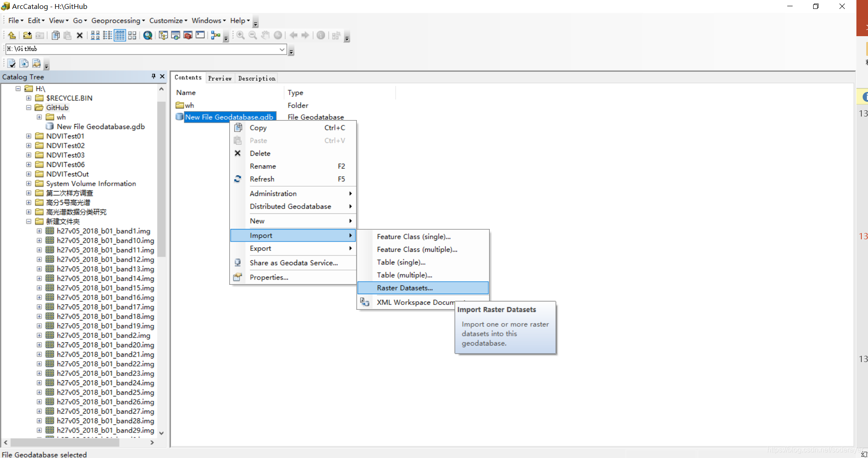Screen dimensions: 868x458
Task: Choose Raster Datasets... from Import submenu
Action: pyautogui.click(x=423, y=288)
